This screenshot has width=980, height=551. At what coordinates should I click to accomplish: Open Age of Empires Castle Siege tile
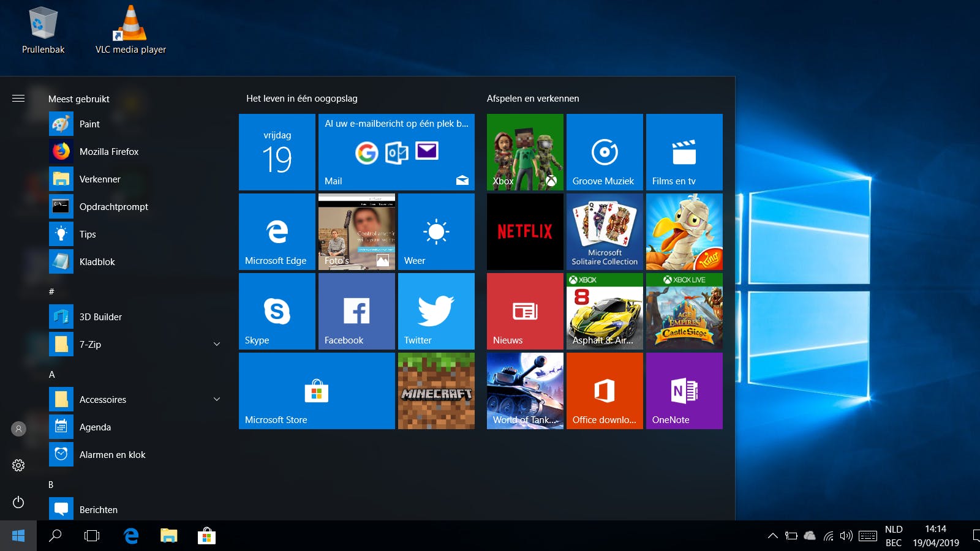pos(684,311)
